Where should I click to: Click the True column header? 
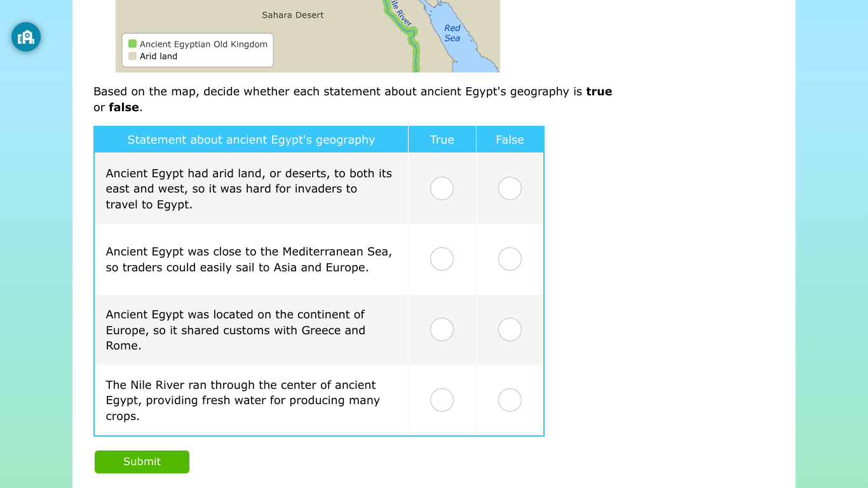[442, 139]
